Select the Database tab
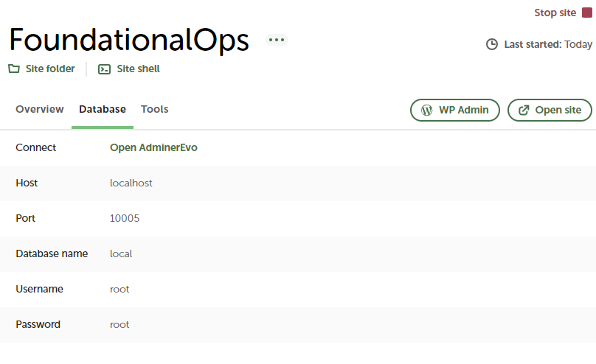 click(x=103, y=109)
